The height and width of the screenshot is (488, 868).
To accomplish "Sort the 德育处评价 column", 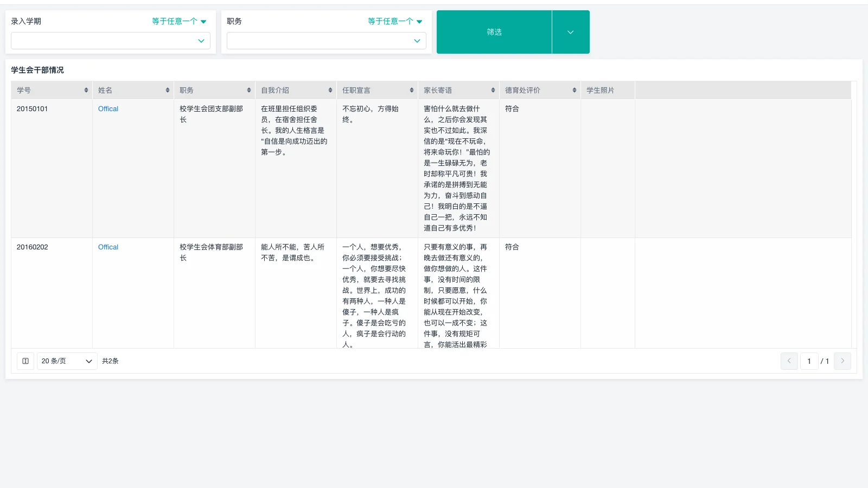I will click(x=574, y=90).
